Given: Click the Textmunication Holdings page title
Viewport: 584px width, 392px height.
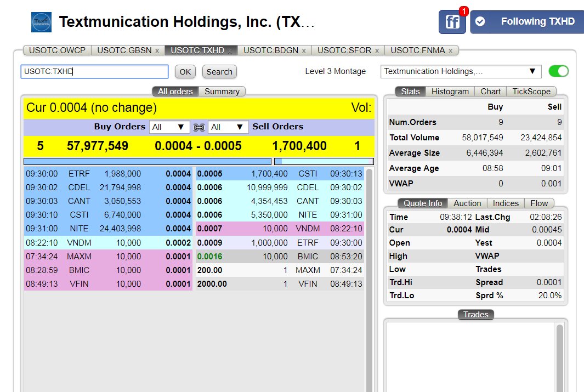Looking at the screenshot, I should tap(187, 22).
